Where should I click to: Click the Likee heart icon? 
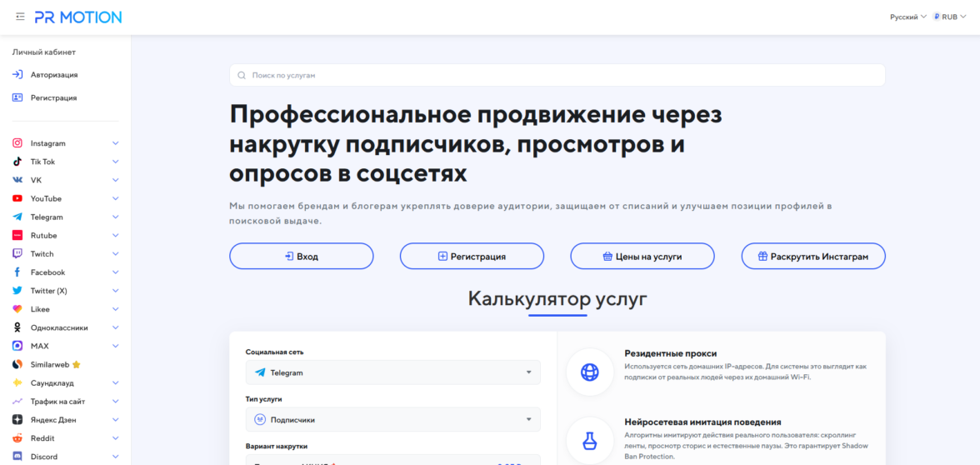[x=17, y=309]
